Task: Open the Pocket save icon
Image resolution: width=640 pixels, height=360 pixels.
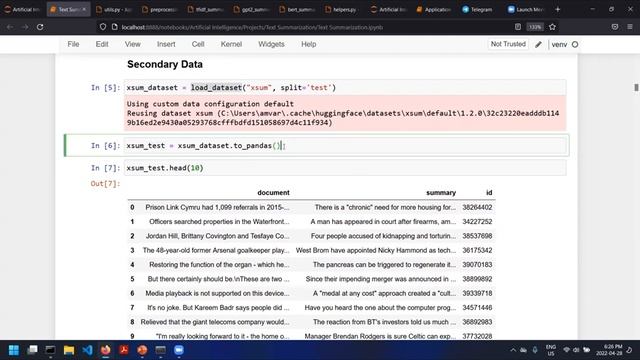Action: pyautogui.click(x=615, y=27)
